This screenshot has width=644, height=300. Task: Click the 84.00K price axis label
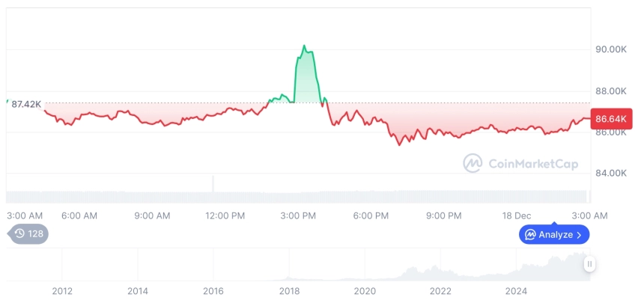click(610, 173)
